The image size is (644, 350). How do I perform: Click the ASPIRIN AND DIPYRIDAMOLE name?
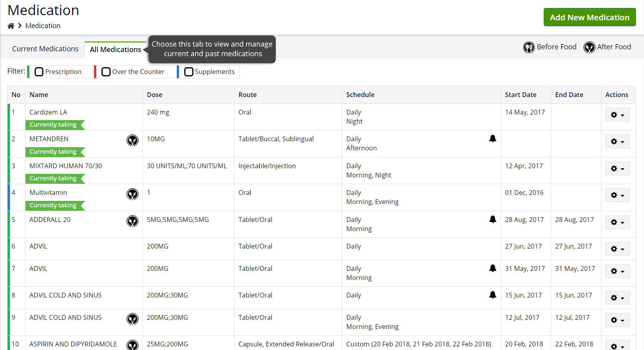tap(73, 344)
